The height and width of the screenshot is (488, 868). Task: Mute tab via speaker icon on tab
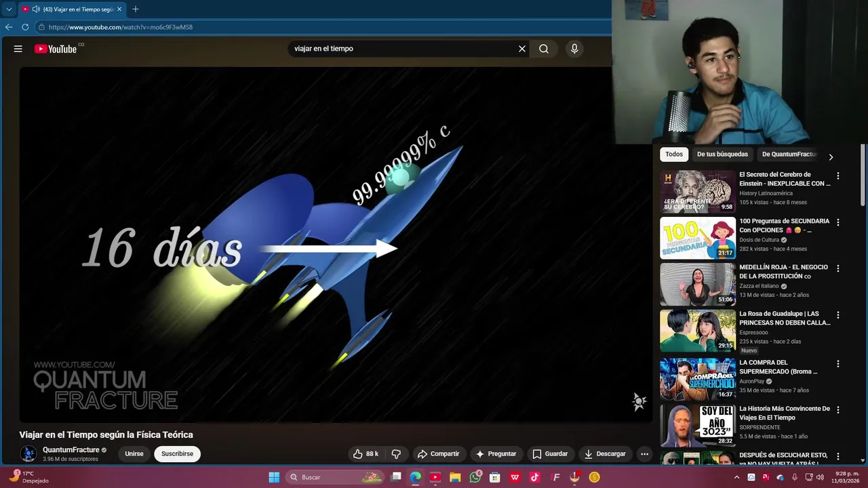point(36,9)
